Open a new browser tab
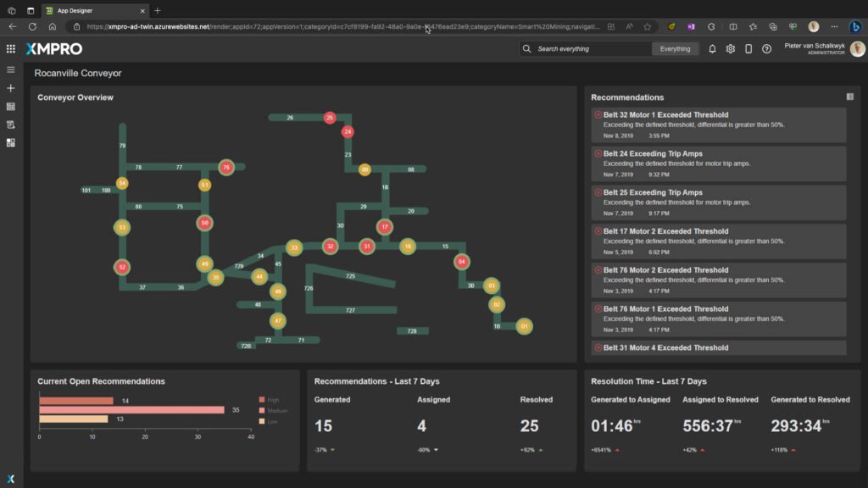The width and height of the screenshot is (868, 488). pos(158,10)
